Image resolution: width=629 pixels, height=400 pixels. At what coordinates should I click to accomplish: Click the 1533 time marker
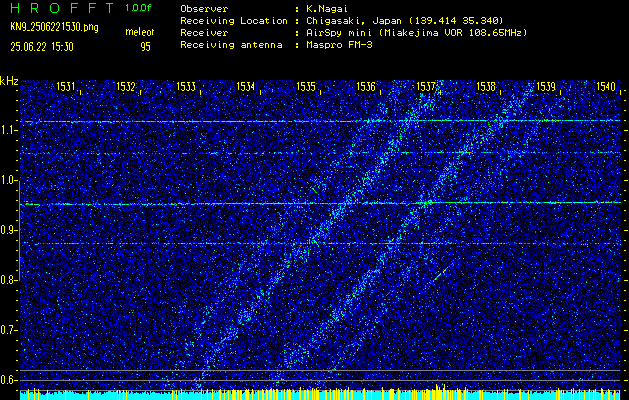[x=186, y=86]
